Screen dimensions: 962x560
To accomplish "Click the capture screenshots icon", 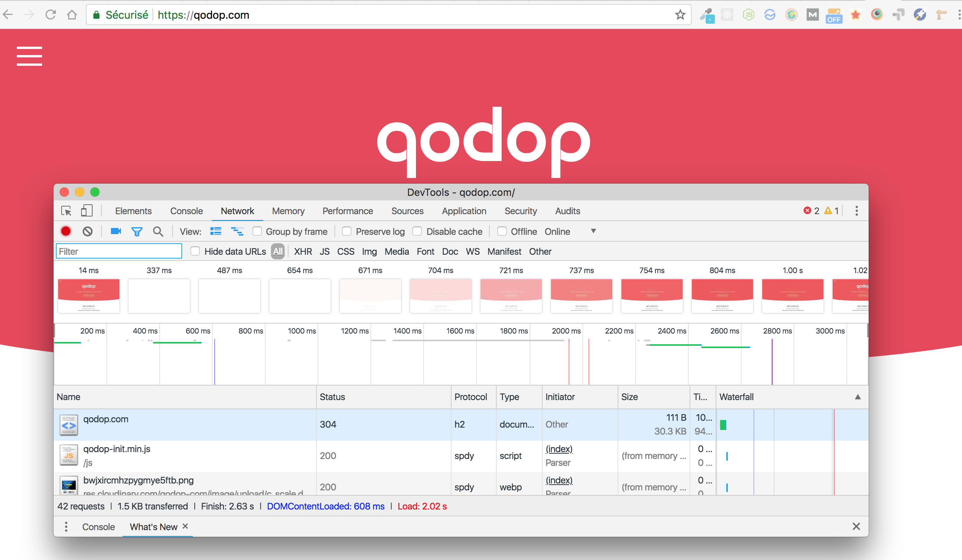I will coord(115,232).
